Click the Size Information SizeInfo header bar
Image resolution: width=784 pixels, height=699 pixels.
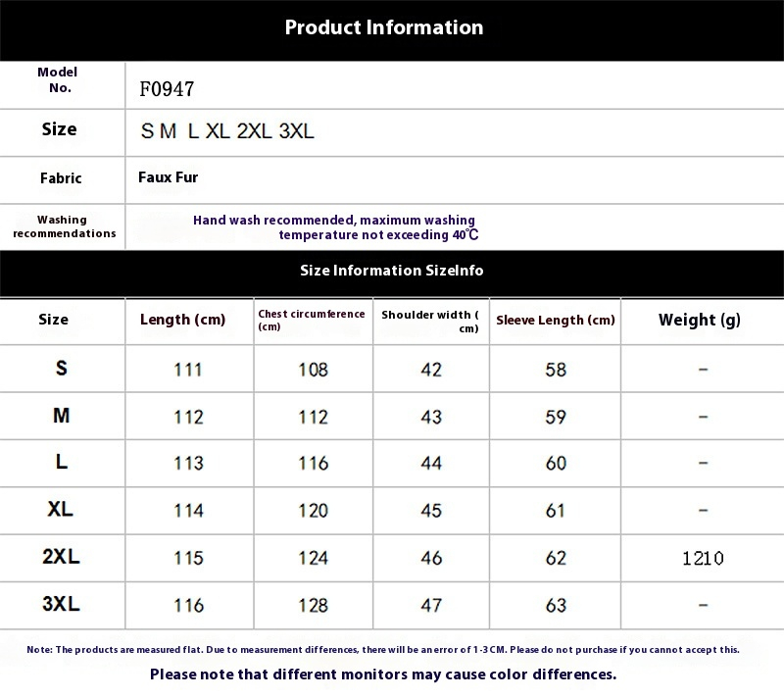coord(391,271)
